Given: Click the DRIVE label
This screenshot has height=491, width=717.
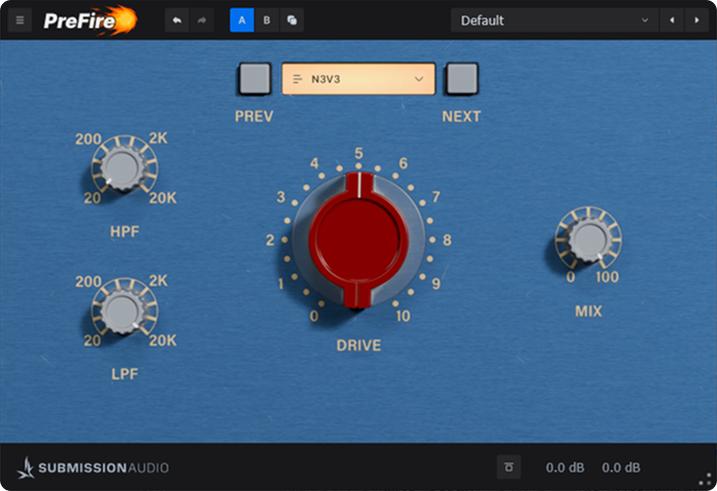Looking at the screenshot, I should click(358, 345).
